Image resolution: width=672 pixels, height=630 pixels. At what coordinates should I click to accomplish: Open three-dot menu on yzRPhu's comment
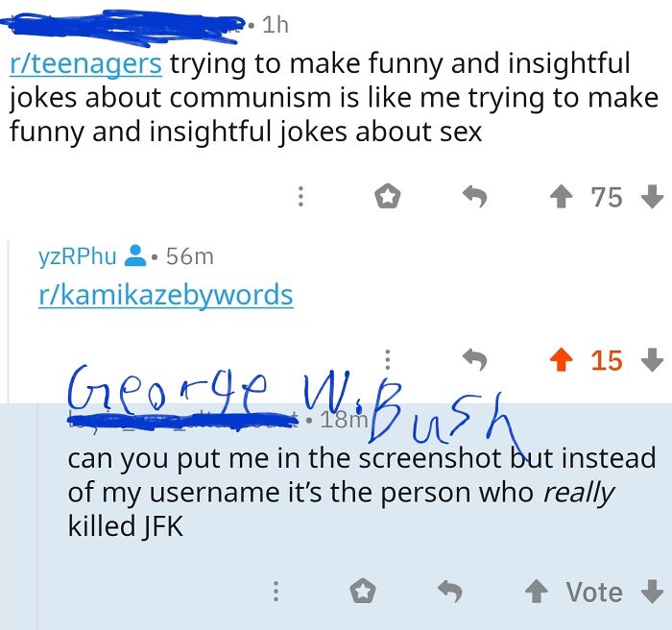click(x=388, y=360)
